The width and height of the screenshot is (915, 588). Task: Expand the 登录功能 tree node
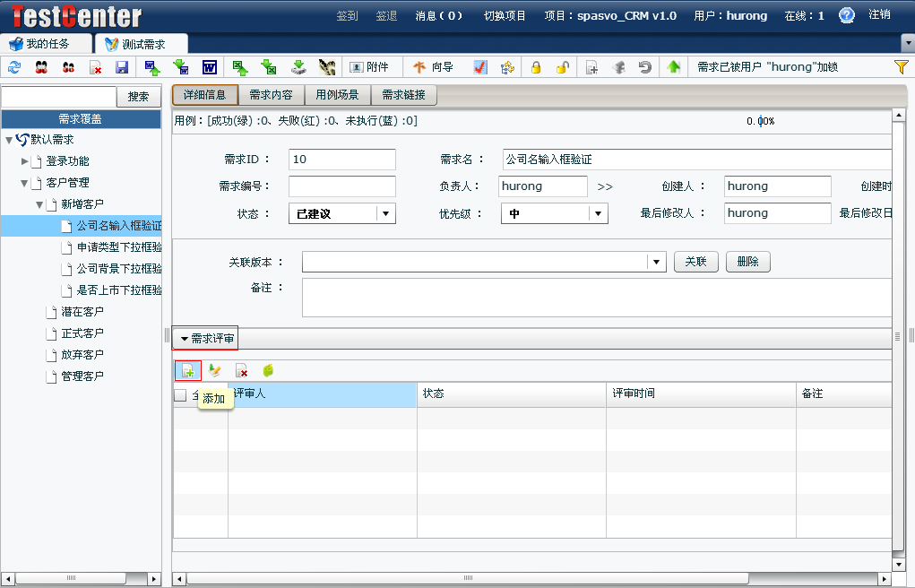(x=25, y=161)
